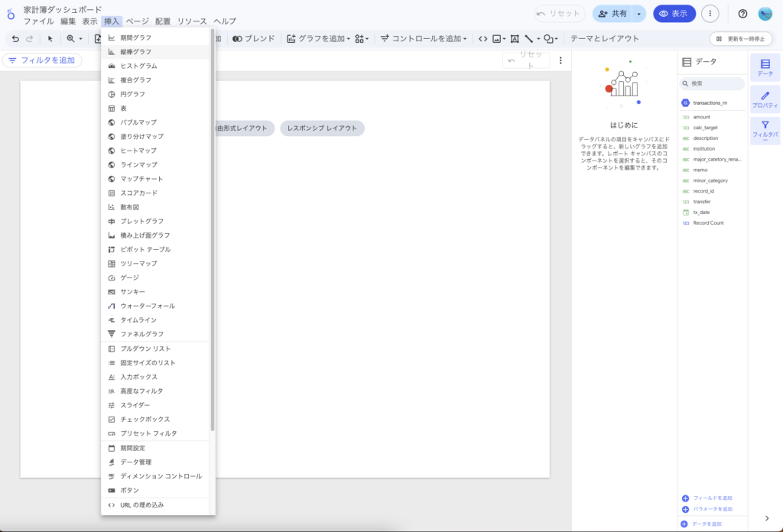Screen dimensions: 783x532
Task: Open the フィルタバー panel with funnel icon
Action: click(765, 130)
